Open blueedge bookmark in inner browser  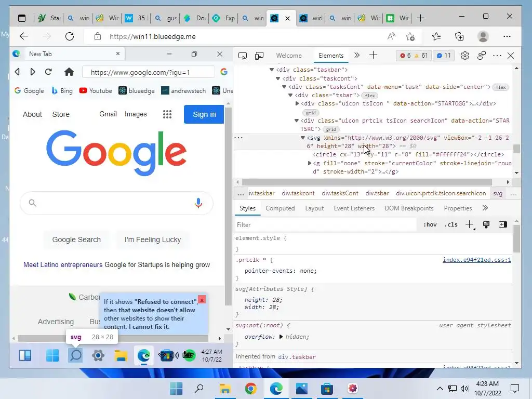point(137,91)
